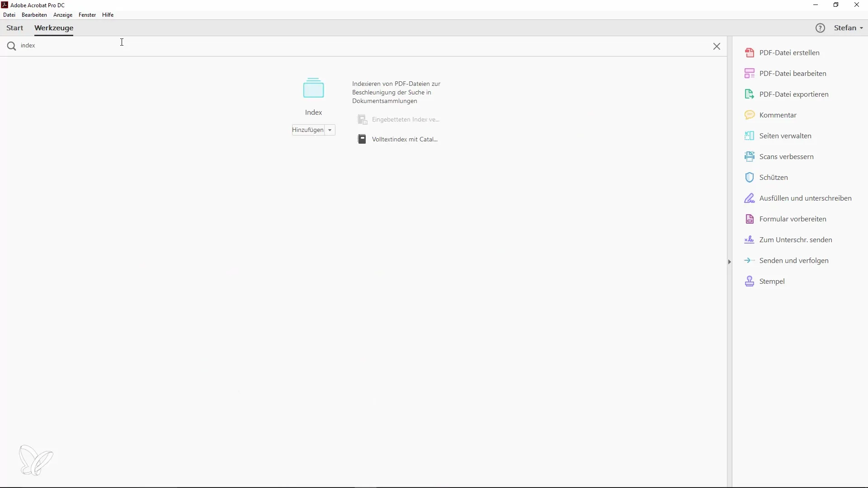Expand the Hinzufügen dropdown arrow
This screenshot has height=488, width=868.
pyautogui.click(x=331, y=130)
